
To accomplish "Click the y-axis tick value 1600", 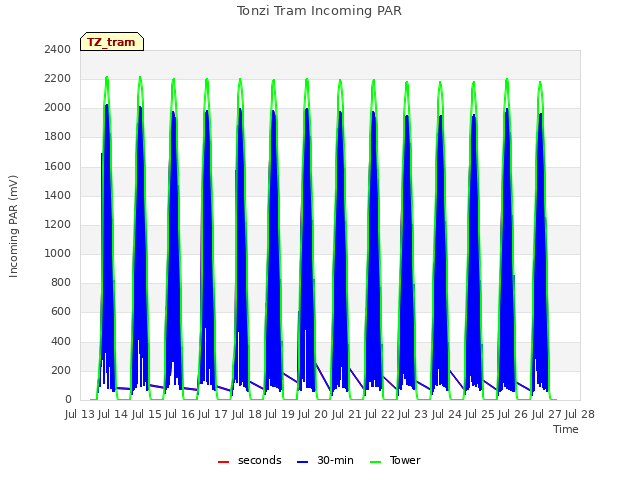I will pyautogui.click(x=58, y=166).
